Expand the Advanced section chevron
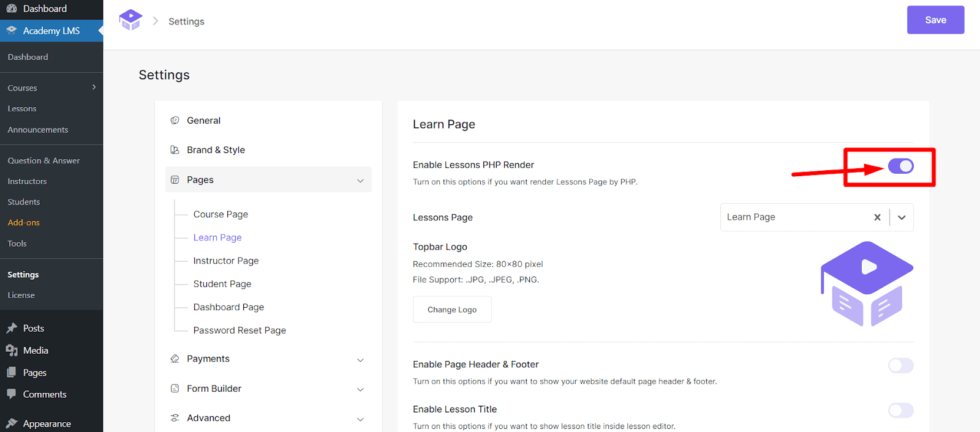The width and height of the screenshot is (980, 432). (360, 419)
